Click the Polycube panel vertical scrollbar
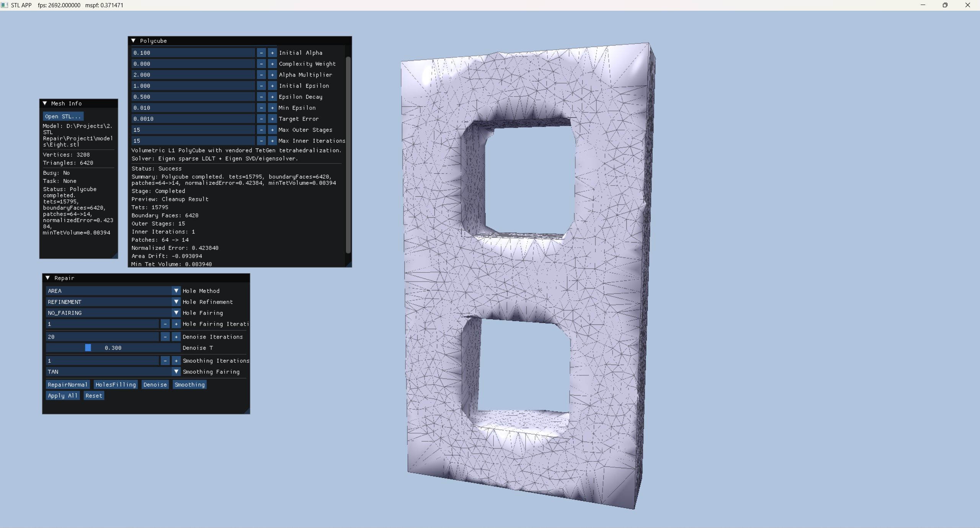 point(348,155)
